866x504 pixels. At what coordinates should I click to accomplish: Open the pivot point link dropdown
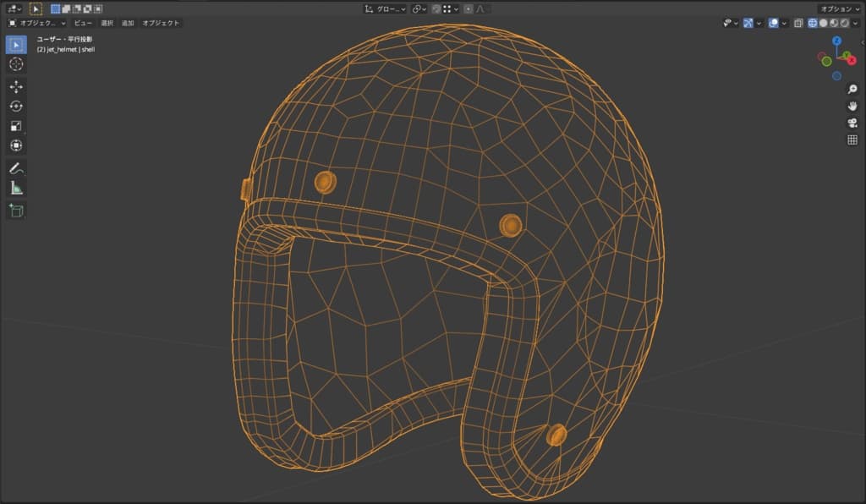click(x=419, y=8)
